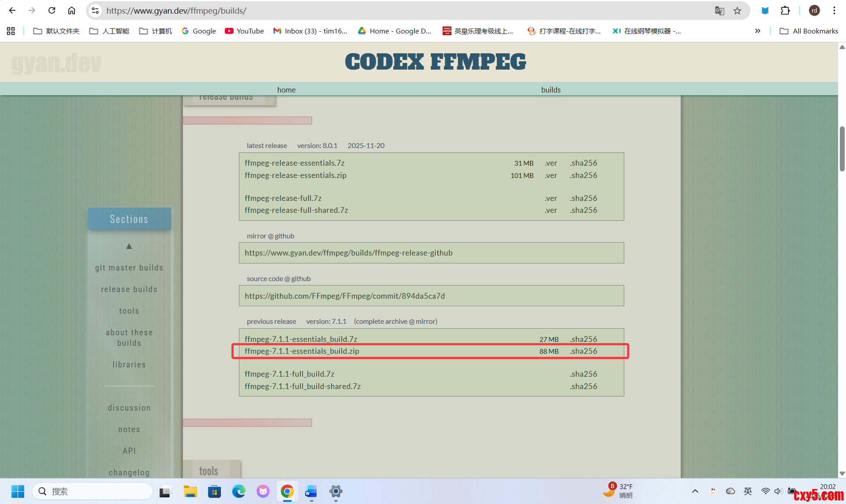Go to tools section in sidebar
This screenshot has height=504, width=846.
click(129, 311)
